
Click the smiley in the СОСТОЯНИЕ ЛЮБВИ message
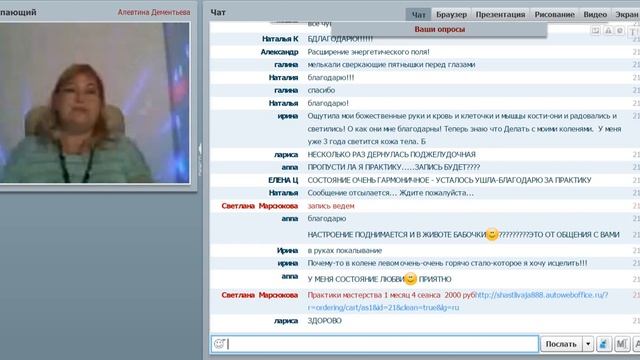(x=411, y=279)
